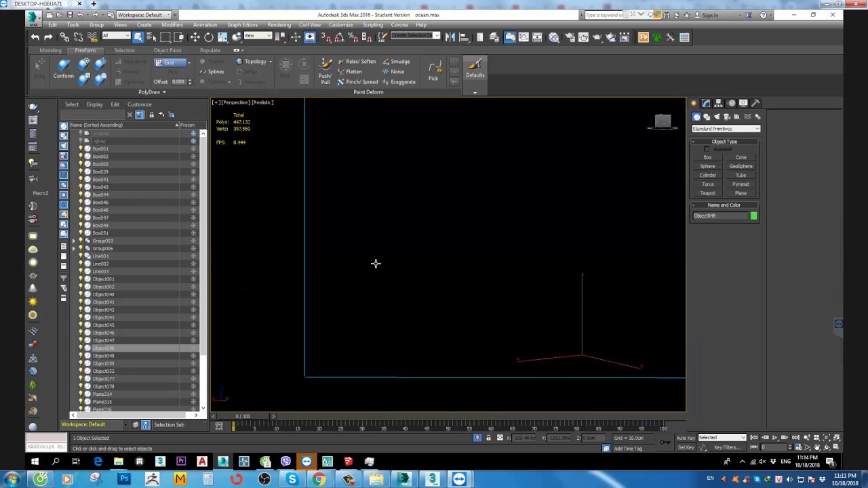
Task: Activate the Select Object tool
Action: tap(138, 37)
